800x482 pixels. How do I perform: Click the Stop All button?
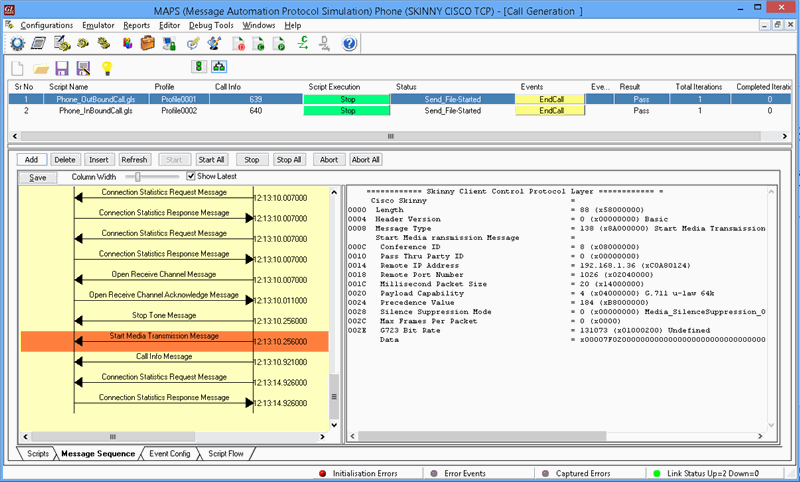[x=289, y=160]
